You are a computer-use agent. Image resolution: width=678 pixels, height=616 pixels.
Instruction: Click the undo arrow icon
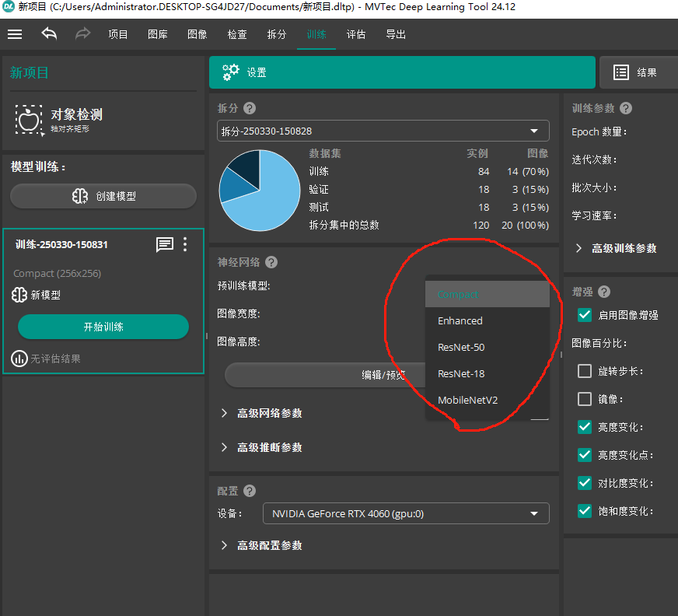49,33
